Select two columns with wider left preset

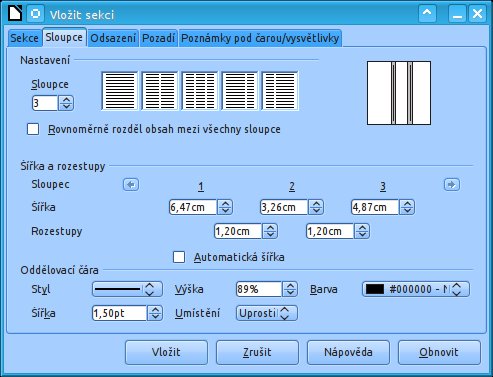pyautogui.click(x=240, y=91)
